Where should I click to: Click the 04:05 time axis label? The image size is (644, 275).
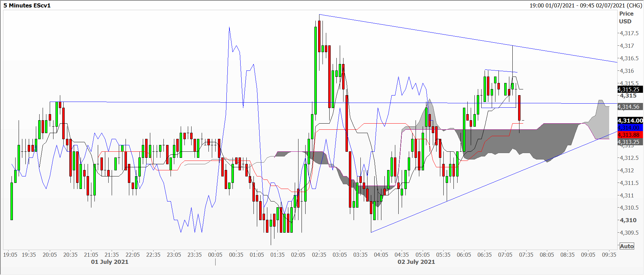(381, 255)
